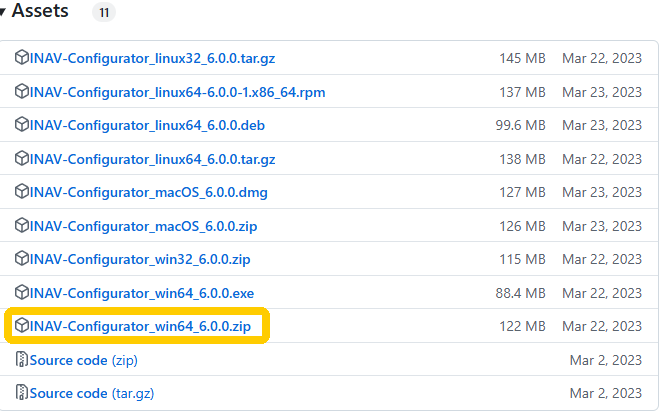Download INAV-Configurator_win64_6.0.0.exe
Image resolution: width=671 pixels, height=412 pixels.
pyautogui.click(x=142, y=293)
